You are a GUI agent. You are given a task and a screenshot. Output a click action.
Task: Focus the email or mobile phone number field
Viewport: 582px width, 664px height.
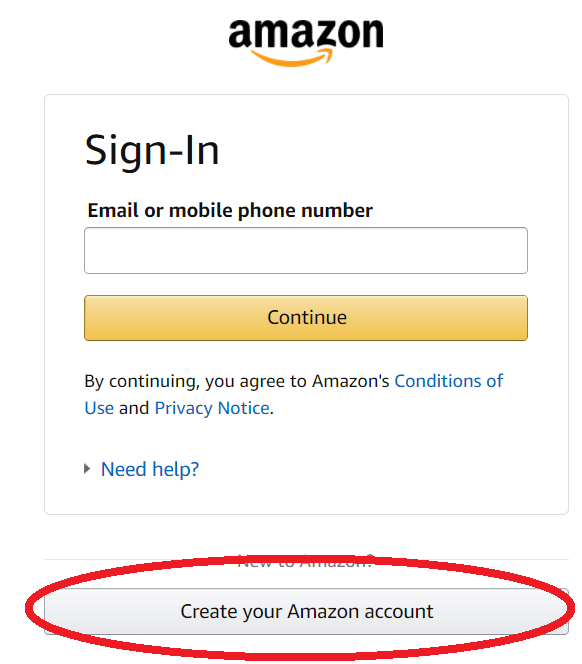coord(306,250)
